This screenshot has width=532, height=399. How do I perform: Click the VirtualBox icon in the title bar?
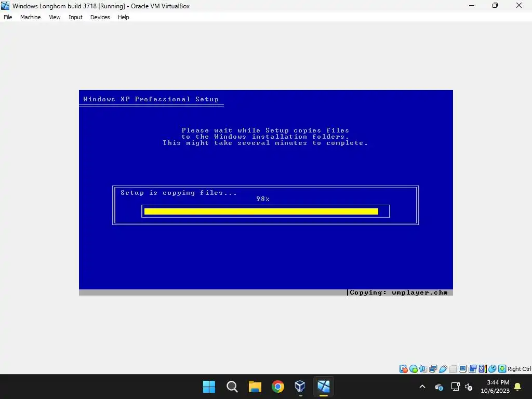tap(5, 6)
